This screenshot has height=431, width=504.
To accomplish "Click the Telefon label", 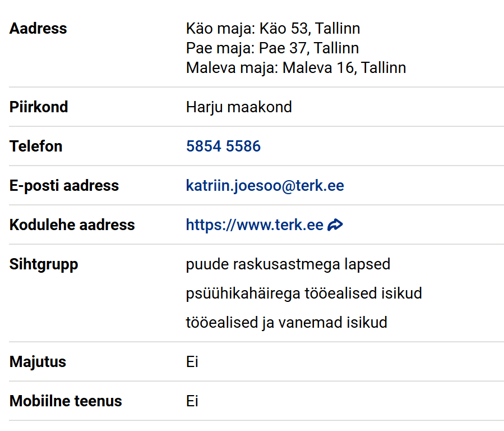I will [36, 146].
